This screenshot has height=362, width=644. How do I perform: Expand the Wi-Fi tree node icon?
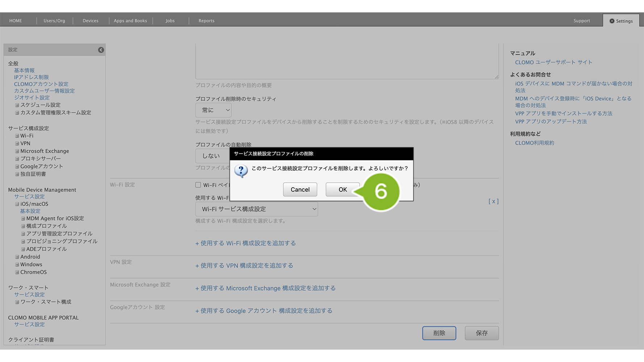tap(17, 136)
